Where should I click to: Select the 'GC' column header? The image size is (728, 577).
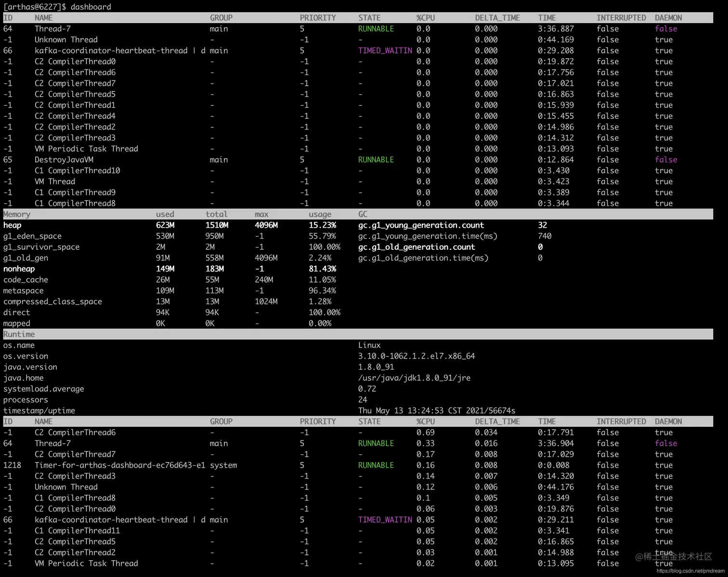click(363, 214)
